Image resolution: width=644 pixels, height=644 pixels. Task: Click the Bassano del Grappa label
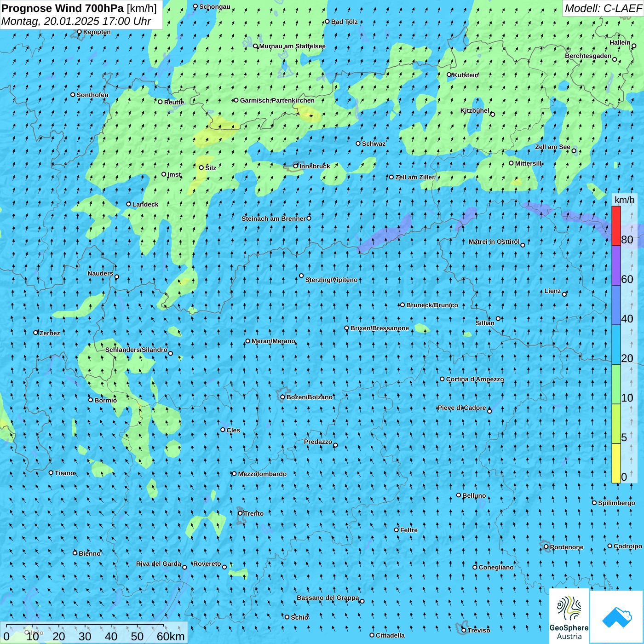[x=328, y=598]
